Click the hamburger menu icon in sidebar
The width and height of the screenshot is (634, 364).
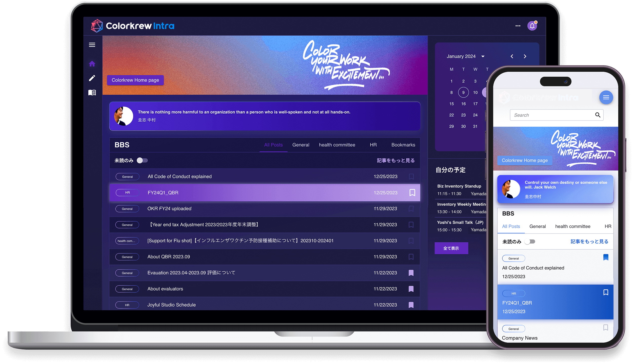92,45
